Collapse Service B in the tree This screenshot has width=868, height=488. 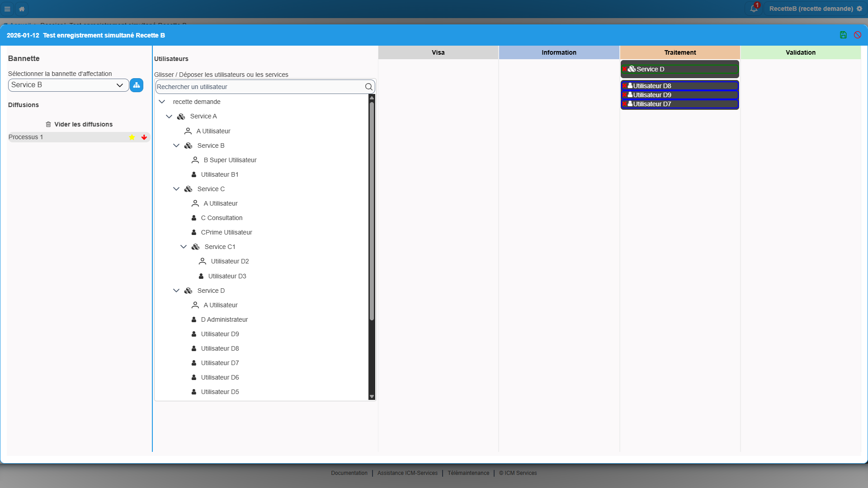coord(176,145)
